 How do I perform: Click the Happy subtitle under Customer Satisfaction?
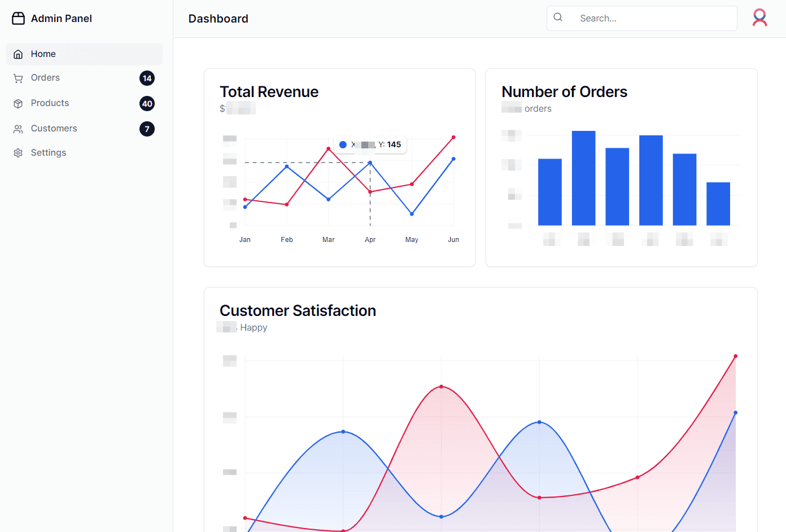(254, 328)
